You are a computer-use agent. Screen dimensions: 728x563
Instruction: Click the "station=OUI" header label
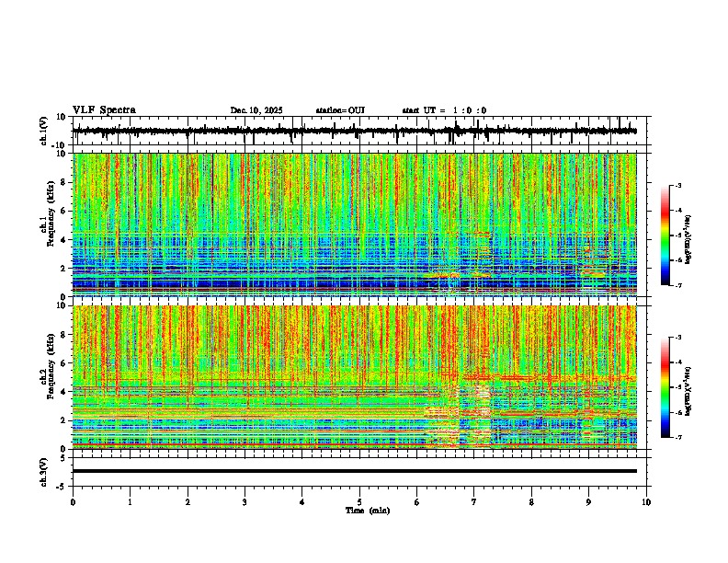click(340, 110)
